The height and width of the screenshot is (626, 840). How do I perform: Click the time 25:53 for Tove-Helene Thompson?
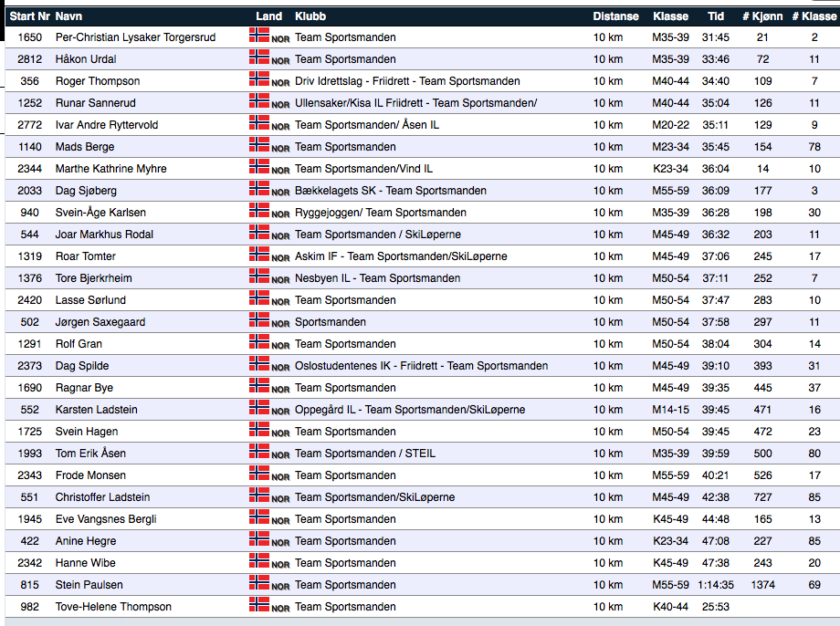[x=716, y=607]
